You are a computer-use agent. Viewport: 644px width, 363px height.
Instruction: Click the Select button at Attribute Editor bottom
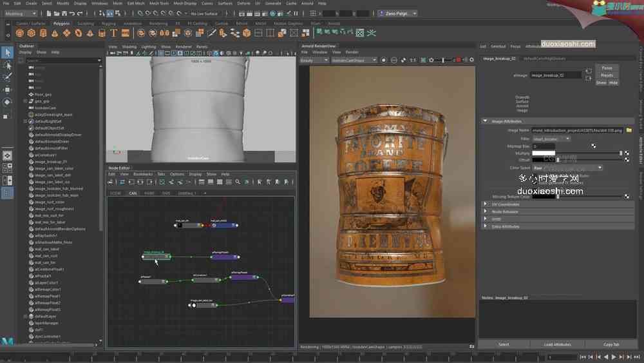click(x=504, y=344)
